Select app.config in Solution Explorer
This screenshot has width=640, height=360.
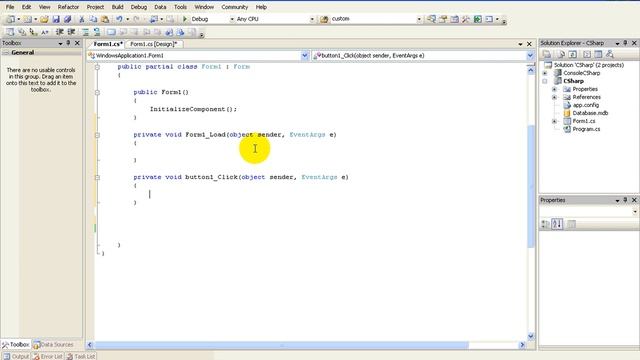point(586,105)
